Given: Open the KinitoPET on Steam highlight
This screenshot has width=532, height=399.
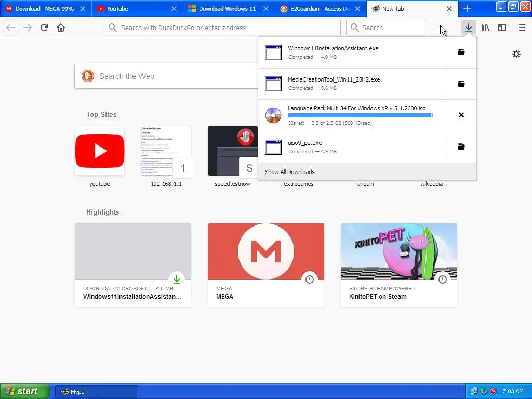Looking at the screenshot, I should click(x=399, y=265).
